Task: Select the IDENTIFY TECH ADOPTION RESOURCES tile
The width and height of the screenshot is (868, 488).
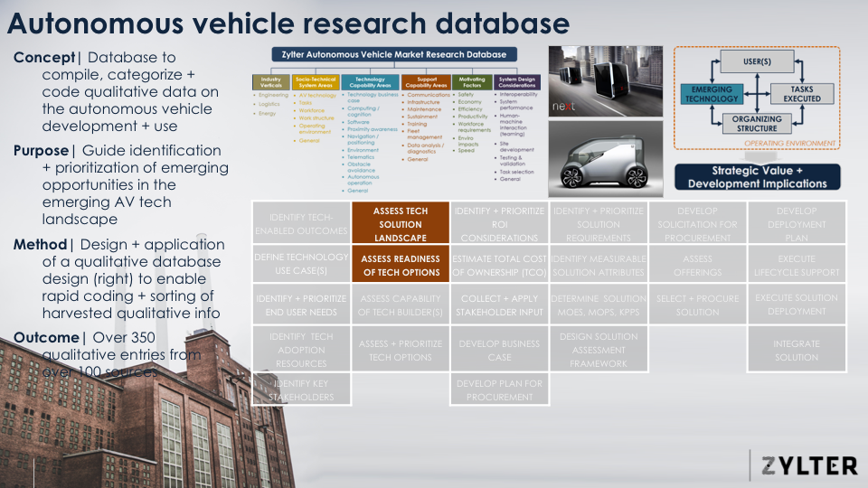Action: coord(301,349)
